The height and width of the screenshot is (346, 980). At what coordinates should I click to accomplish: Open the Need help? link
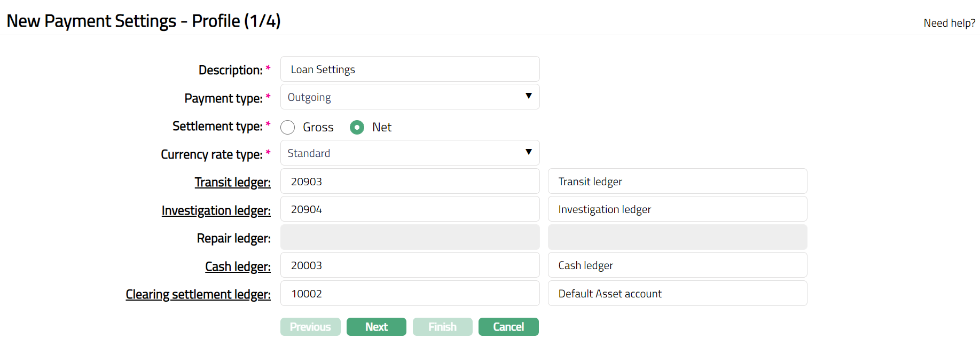click(949, 23)
